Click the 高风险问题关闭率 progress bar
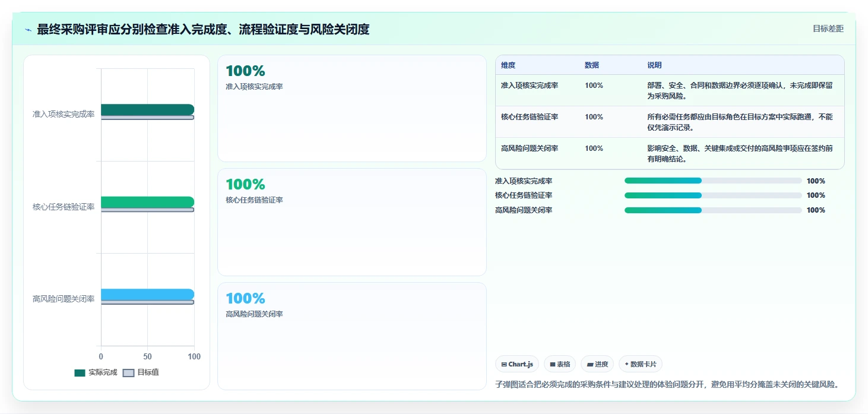Viewport: 868px width, 414px height. point(713,210)
